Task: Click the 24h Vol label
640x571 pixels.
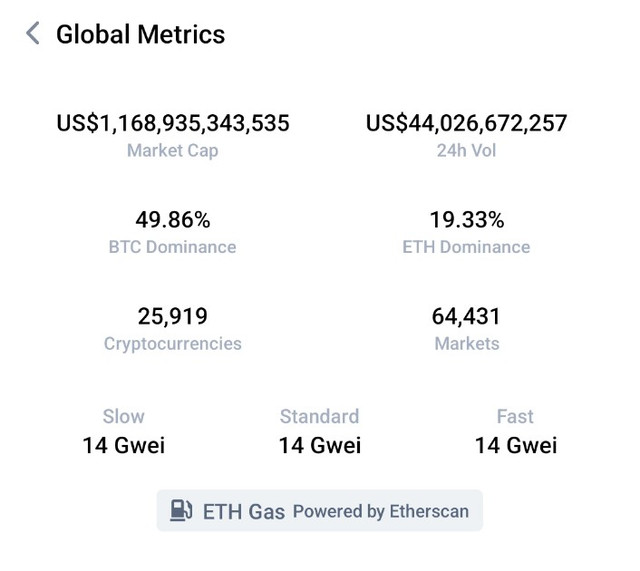Action: [467, 151]
